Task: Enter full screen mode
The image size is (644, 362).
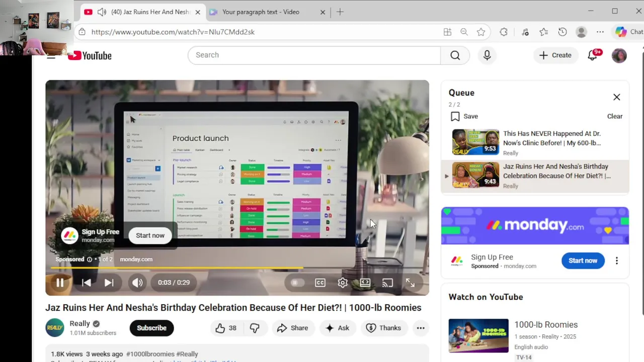Action: [x=410, y=283]
